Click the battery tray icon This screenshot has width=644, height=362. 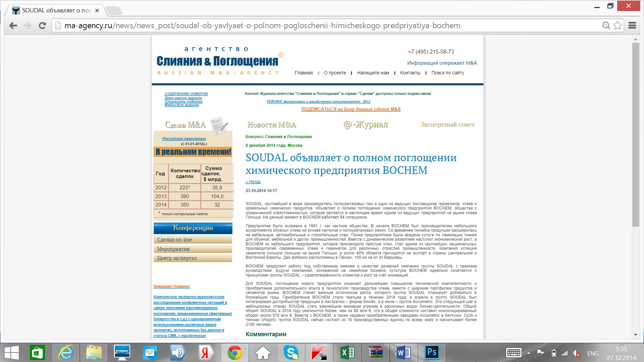tap(554, 353)
